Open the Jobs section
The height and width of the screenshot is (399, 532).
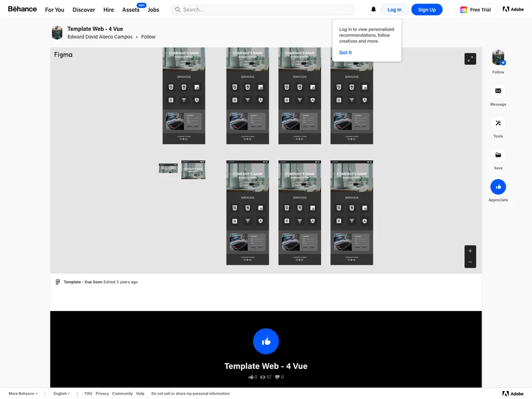tap(153, 10)
